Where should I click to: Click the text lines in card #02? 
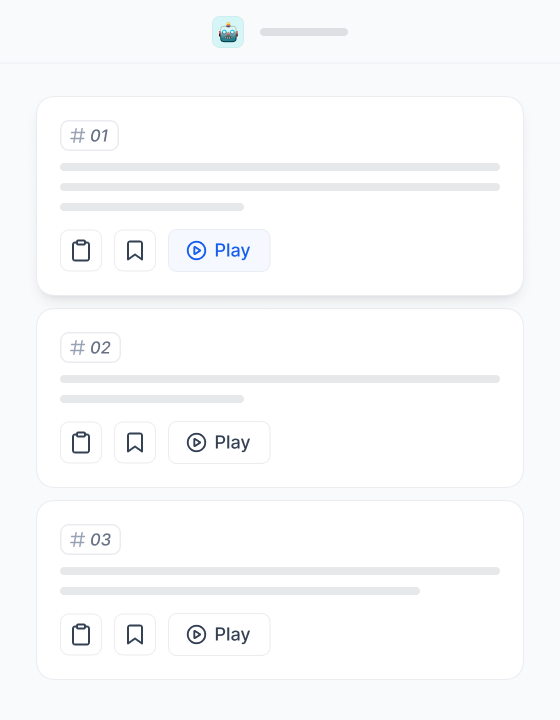(280, 389)
